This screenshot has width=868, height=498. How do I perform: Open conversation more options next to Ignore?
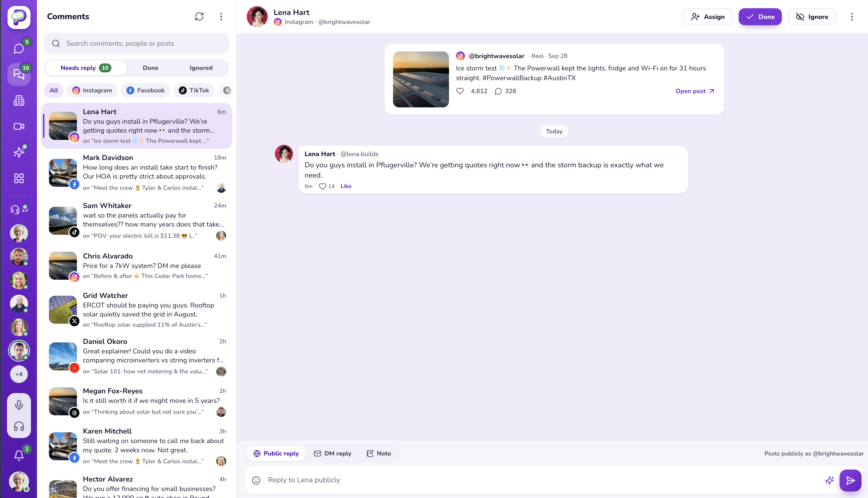click(852, 17)
